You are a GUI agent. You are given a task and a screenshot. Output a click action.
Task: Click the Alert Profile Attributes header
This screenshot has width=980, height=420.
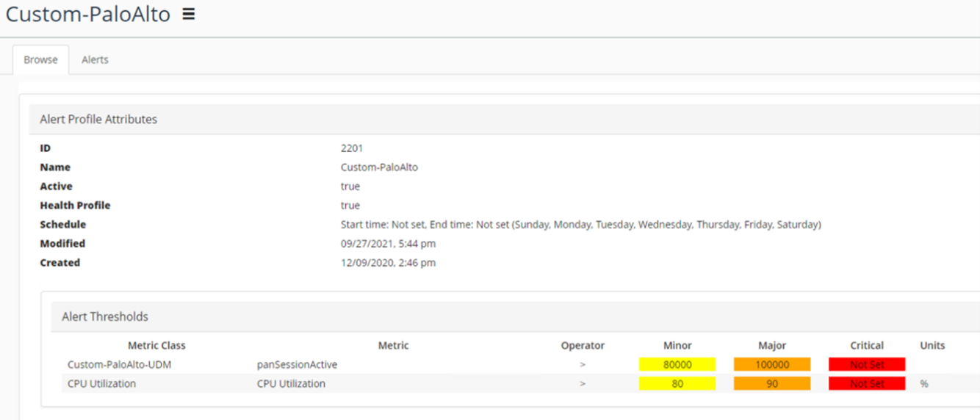98,119
